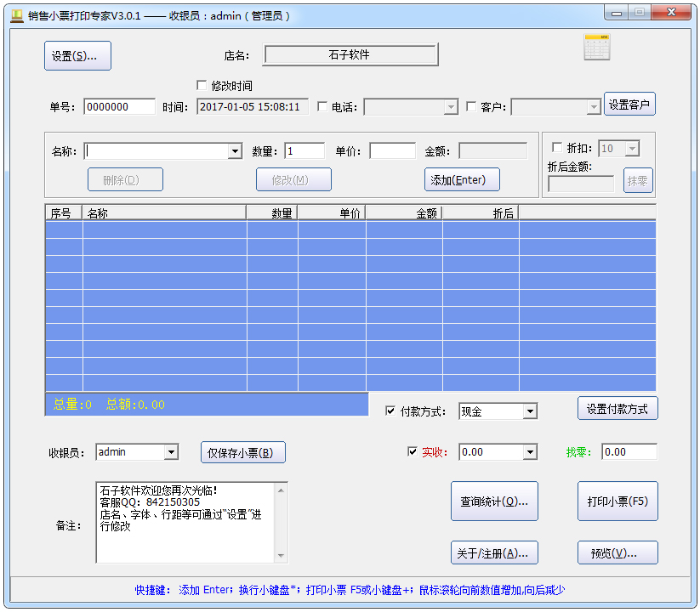Image resolution: width=700 pixels, height=612 pixels.
Task: Click the 折后金额 field
Action: point(581,184)
